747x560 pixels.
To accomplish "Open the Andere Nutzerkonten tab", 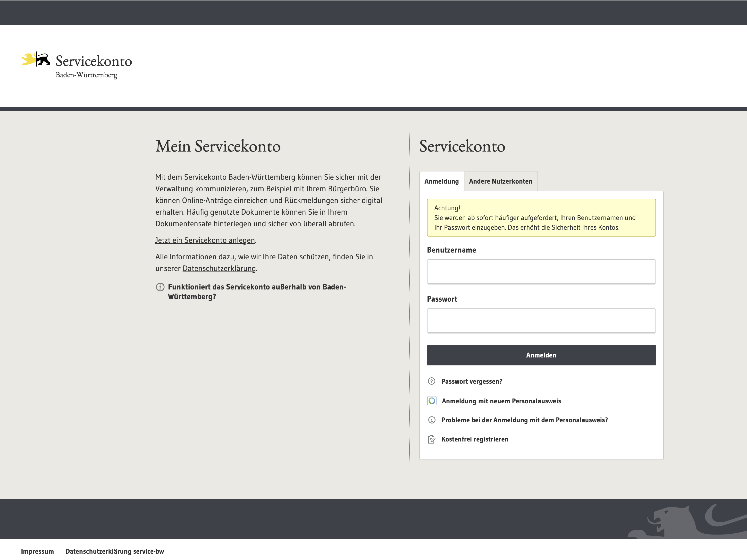I will (x=501, y=181).
